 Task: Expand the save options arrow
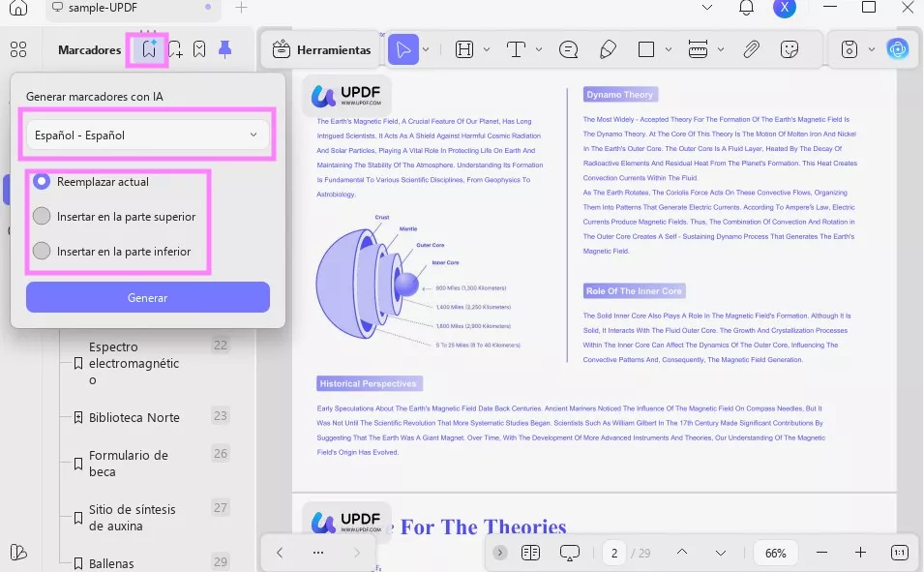pyautogui.click(x=872, y=49)
